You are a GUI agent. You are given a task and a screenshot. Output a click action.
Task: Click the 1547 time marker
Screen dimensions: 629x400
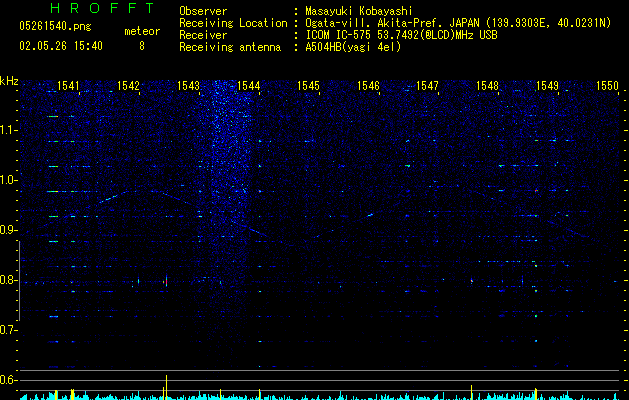point(428,85)
